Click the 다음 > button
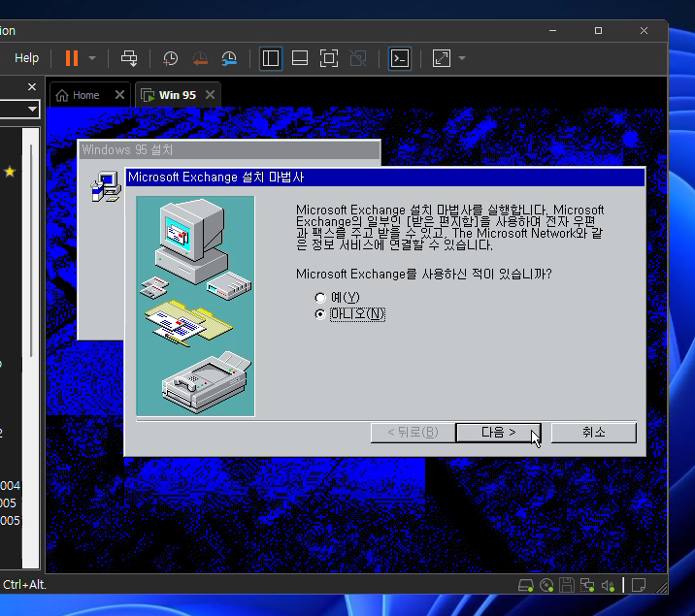 (x=499, y=433)
